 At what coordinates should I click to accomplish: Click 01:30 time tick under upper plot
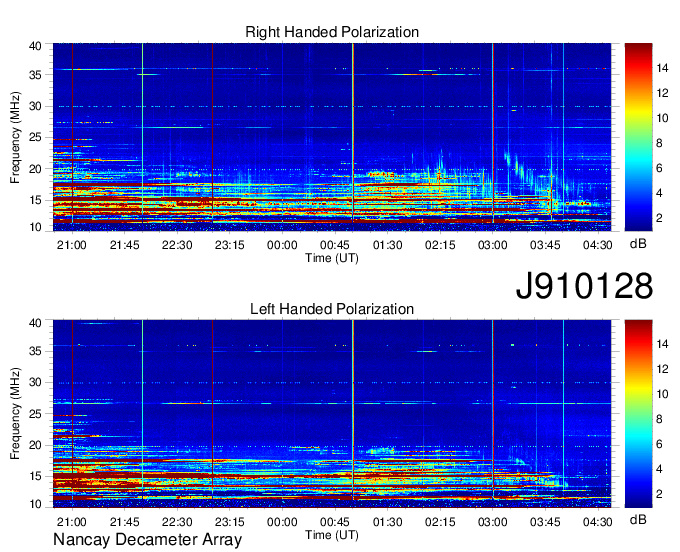pyautogui.click(x=388, y=245)
